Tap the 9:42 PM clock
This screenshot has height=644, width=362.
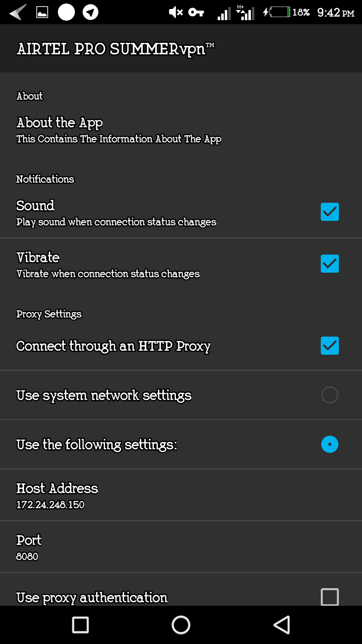[x=336, y=12]
